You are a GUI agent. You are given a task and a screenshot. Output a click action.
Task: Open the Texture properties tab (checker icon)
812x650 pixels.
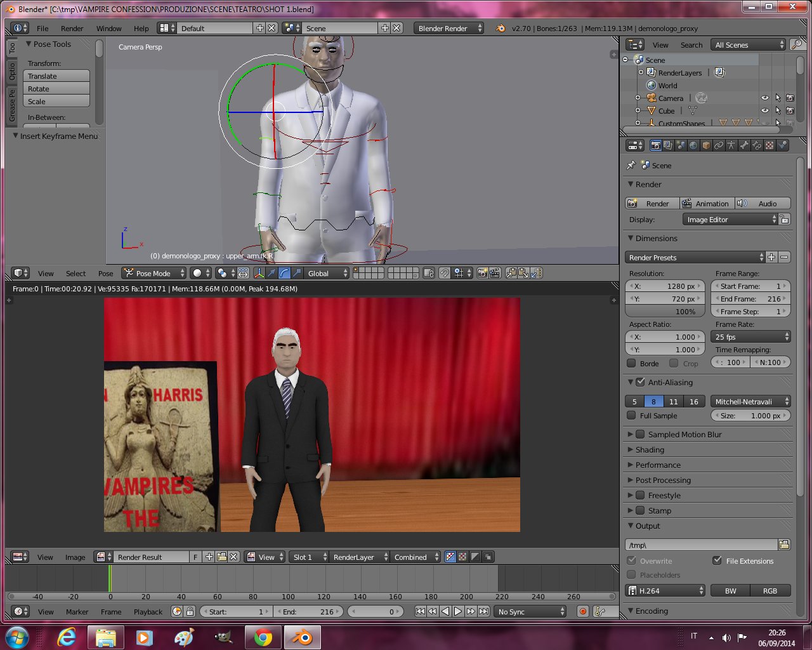pos(769,145)
